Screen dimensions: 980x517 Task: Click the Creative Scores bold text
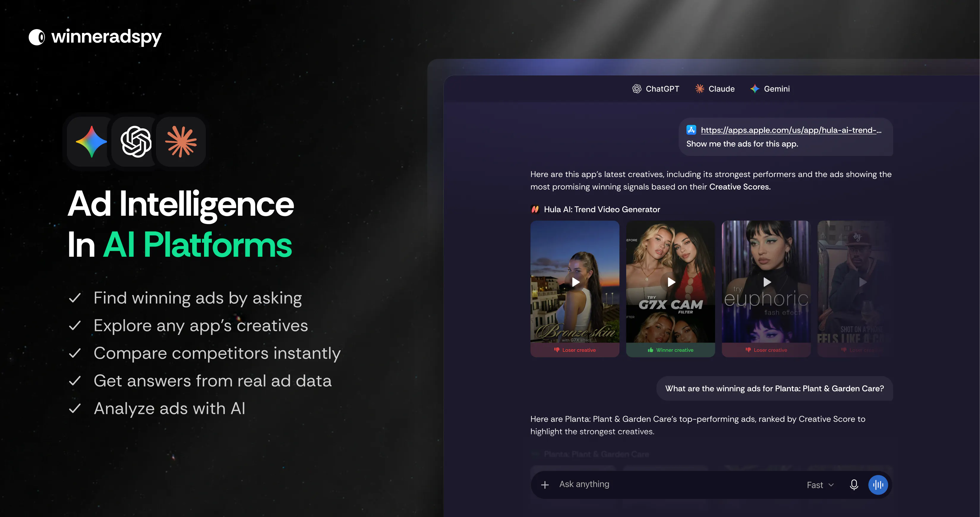(x=740, y=187)
